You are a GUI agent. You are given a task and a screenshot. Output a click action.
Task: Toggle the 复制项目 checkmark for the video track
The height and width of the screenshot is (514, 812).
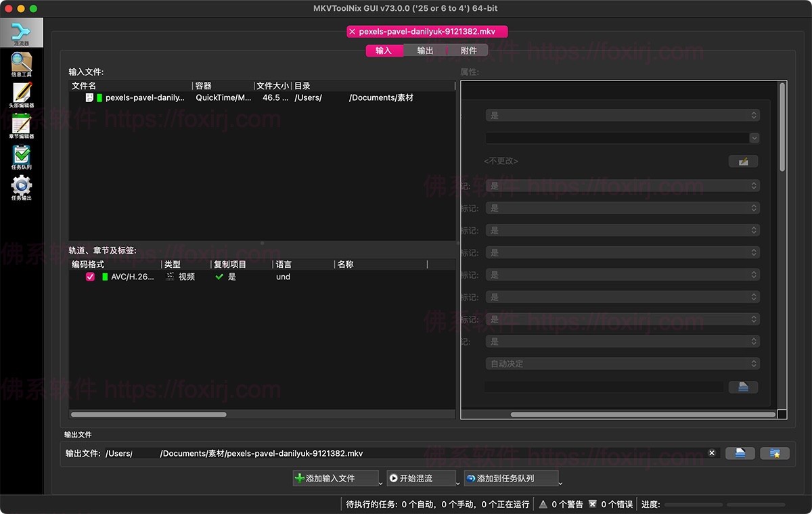point(219,276)
